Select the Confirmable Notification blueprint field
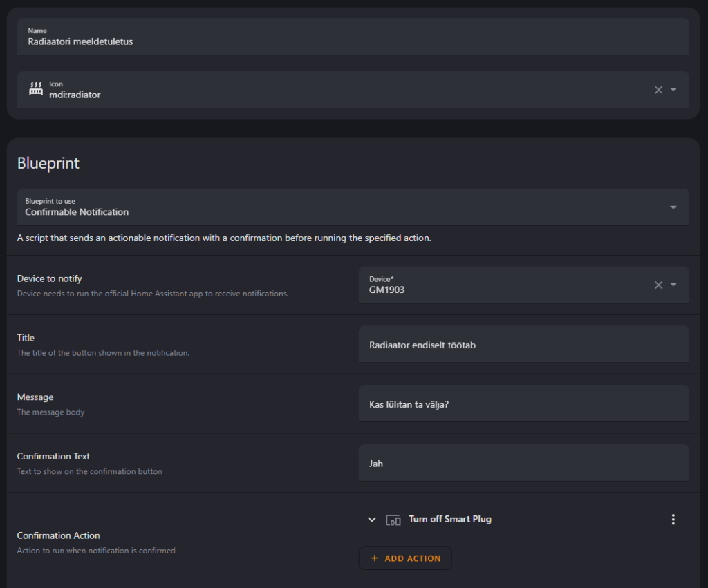 coord(353,207)
